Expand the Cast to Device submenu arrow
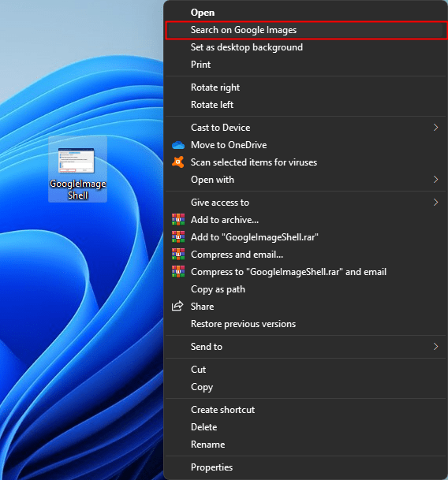448x480 pixels. point(435,128)
